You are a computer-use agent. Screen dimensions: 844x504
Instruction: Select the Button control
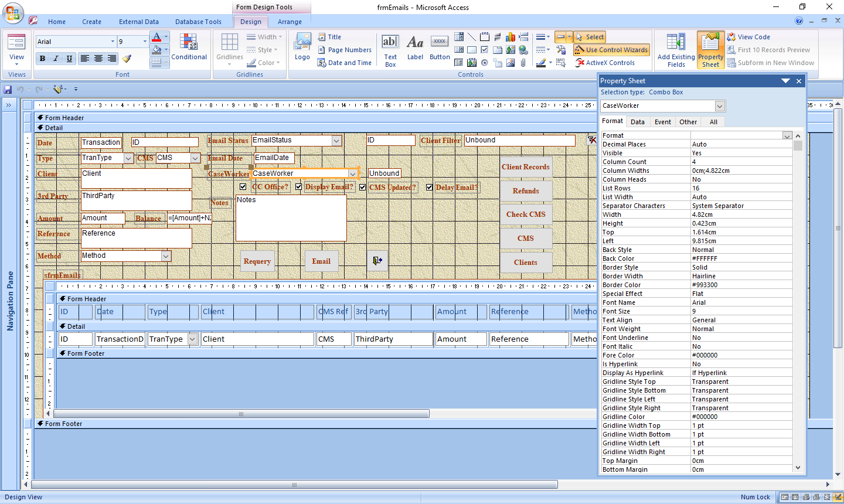coord(440,47)
